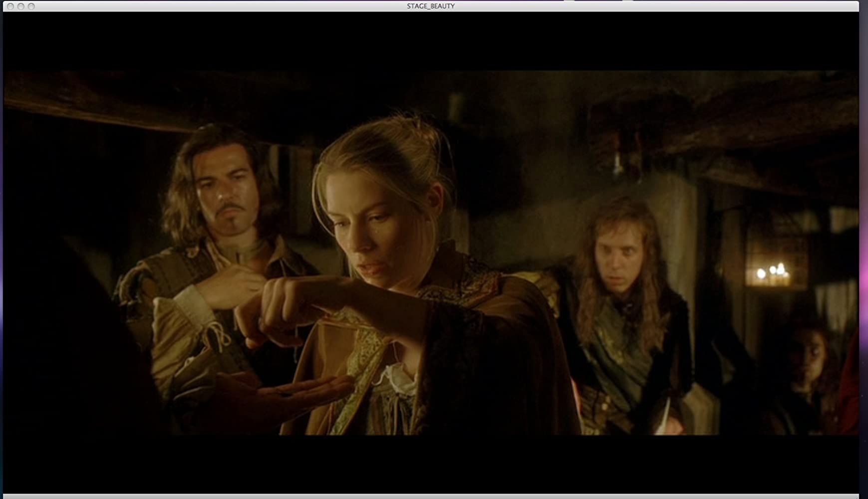Click the gray status bar at the window bottom
This screenshot has height=499, width=868.
429,496
